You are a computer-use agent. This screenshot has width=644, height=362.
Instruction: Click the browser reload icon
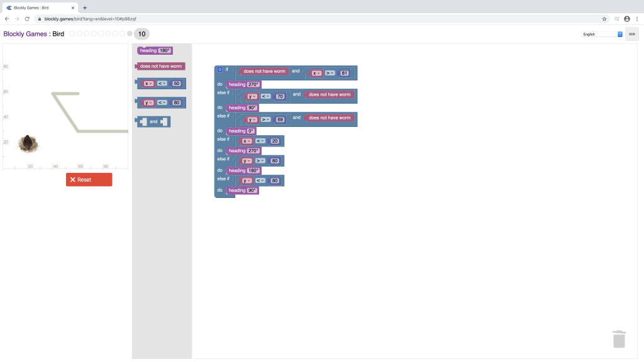(27, 19)
